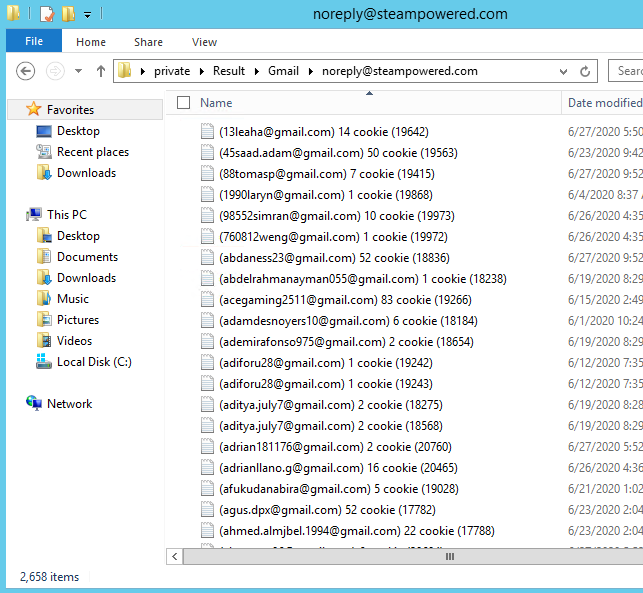643x593 pixels.
Task: Click the noreply@steampowered.com breadcrumb
Action: [399, 71]
